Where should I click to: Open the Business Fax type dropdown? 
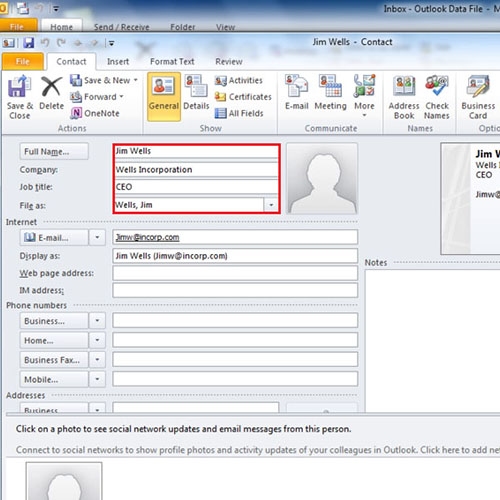point(97,360)
